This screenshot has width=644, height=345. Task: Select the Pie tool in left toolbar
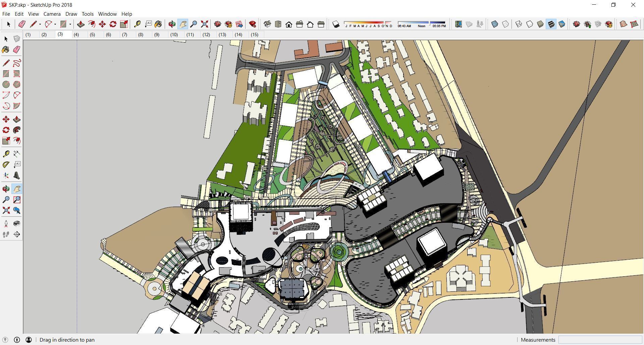click(x=17, y=106)
